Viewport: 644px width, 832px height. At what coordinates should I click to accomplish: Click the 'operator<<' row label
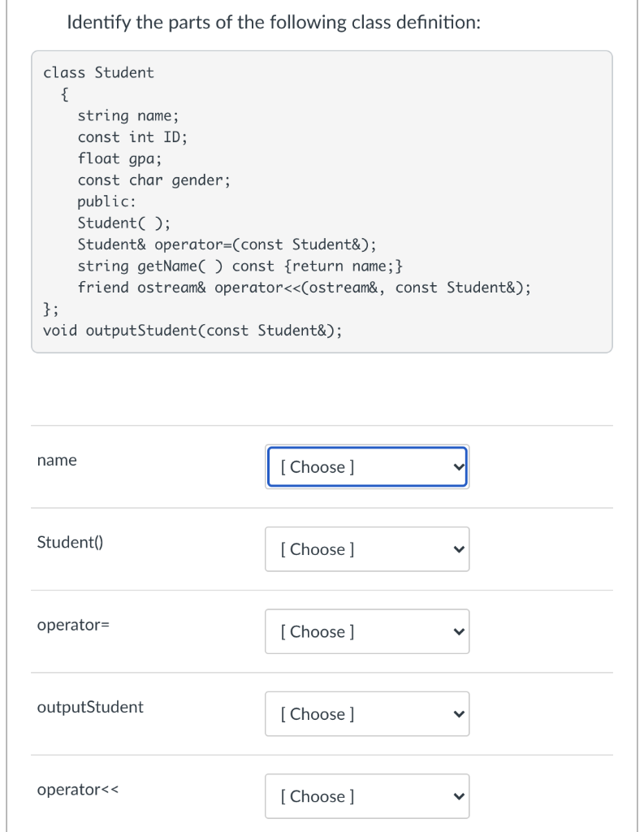click(x=78, y=790)
